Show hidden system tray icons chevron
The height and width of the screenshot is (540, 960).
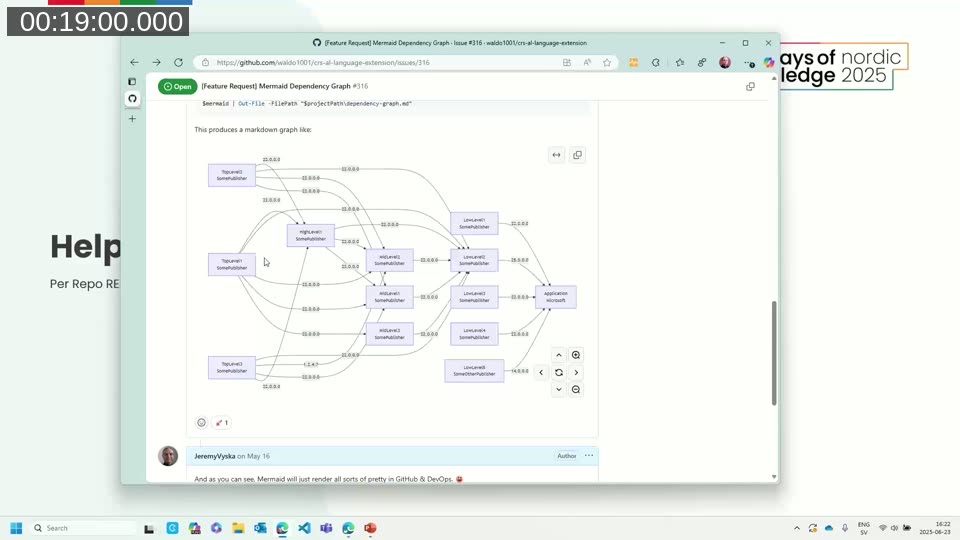pos(797,528)
